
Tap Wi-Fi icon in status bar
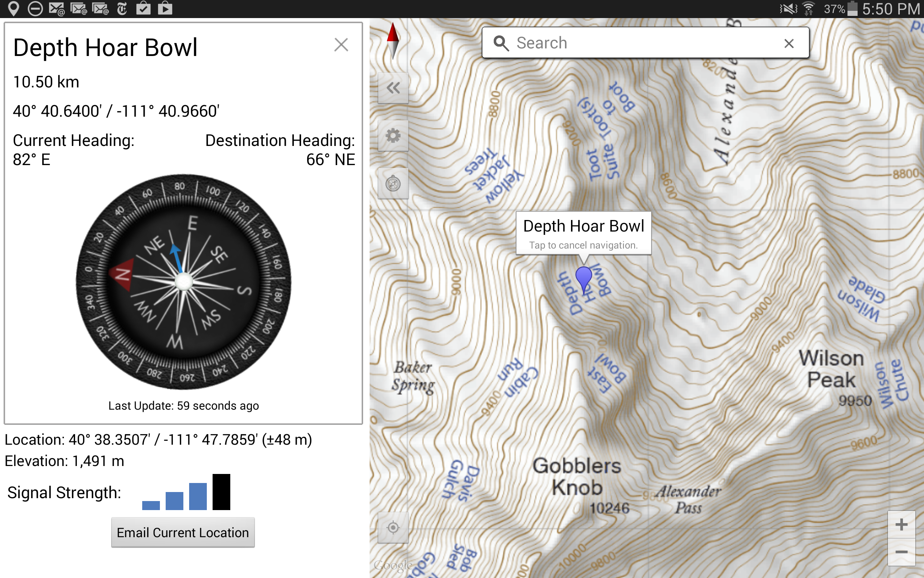[808, 8]
